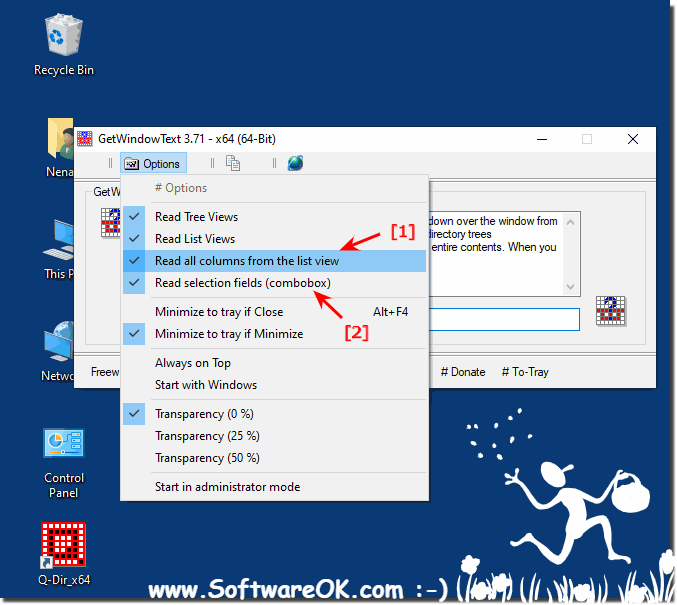The height and width of the screenshot is (605, 677).
Task: Click the blue-outlined text input field
Action: pyautogui.click(x=504, y=319)
